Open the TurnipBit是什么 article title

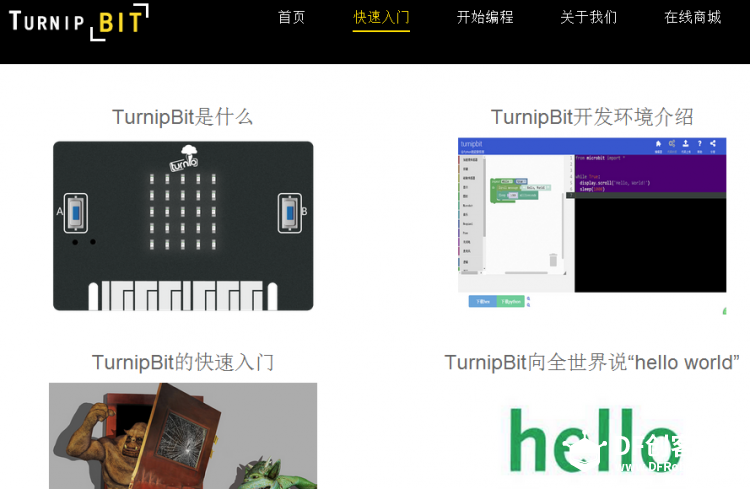point(183,117)
